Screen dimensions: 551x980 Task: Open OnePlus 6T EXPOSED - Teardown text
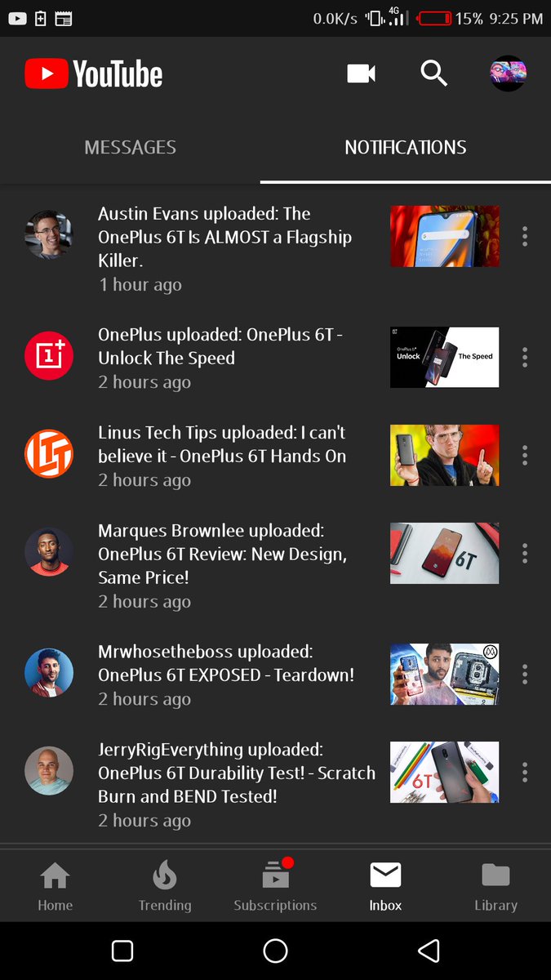coord(226,663)
